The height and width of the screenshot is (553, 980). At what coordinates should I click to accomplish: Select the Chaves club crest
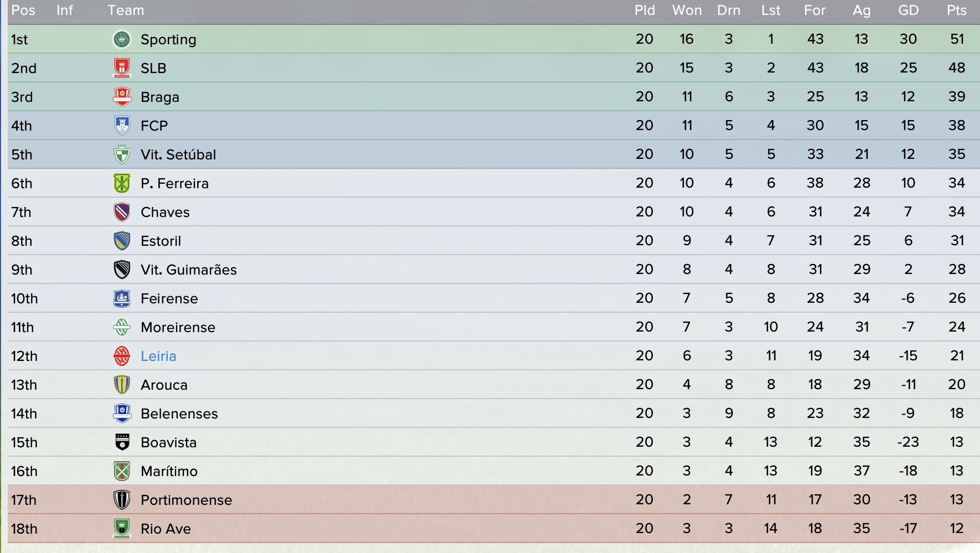click(122, 212)
